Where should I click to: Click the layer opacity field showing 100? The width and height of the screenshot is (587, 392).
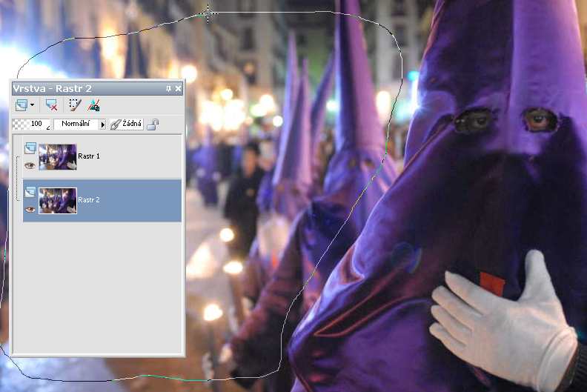point(32,124)
